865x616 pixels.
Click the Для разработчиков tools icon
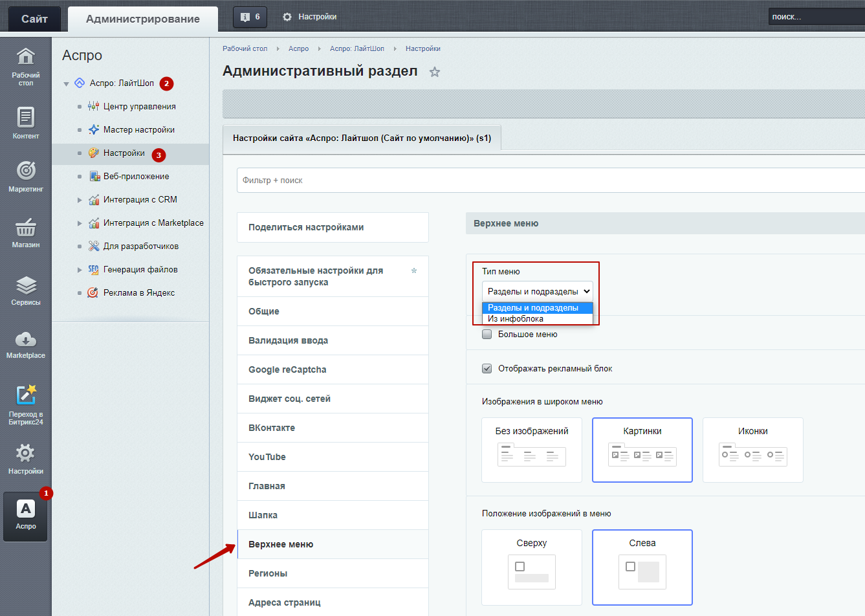tap(94, 246)
